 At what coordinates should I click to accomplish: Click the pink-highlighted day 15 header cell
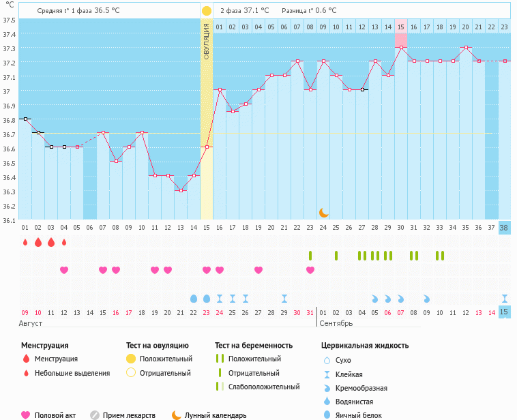(x=401, y=27)
